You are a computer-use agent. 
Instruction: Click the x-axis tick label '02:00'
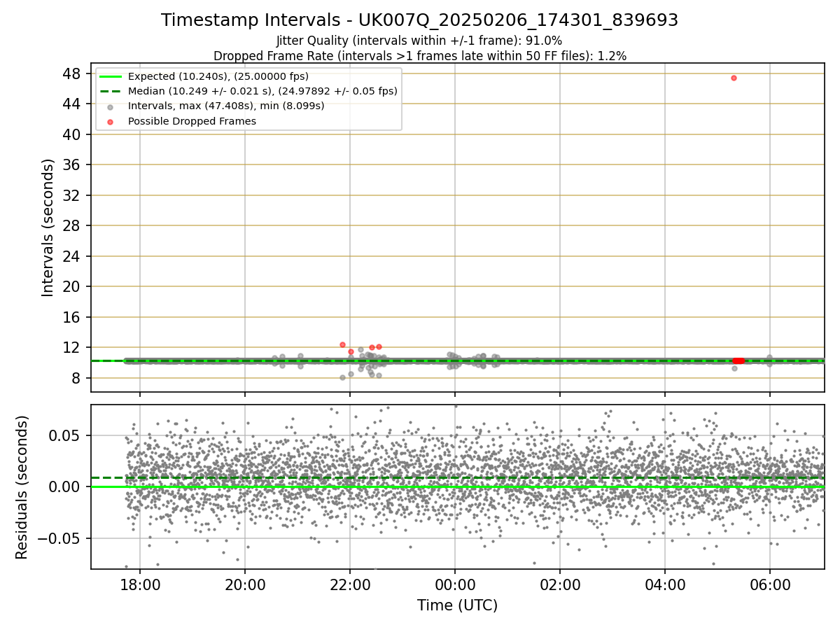[x=560, y=584]
